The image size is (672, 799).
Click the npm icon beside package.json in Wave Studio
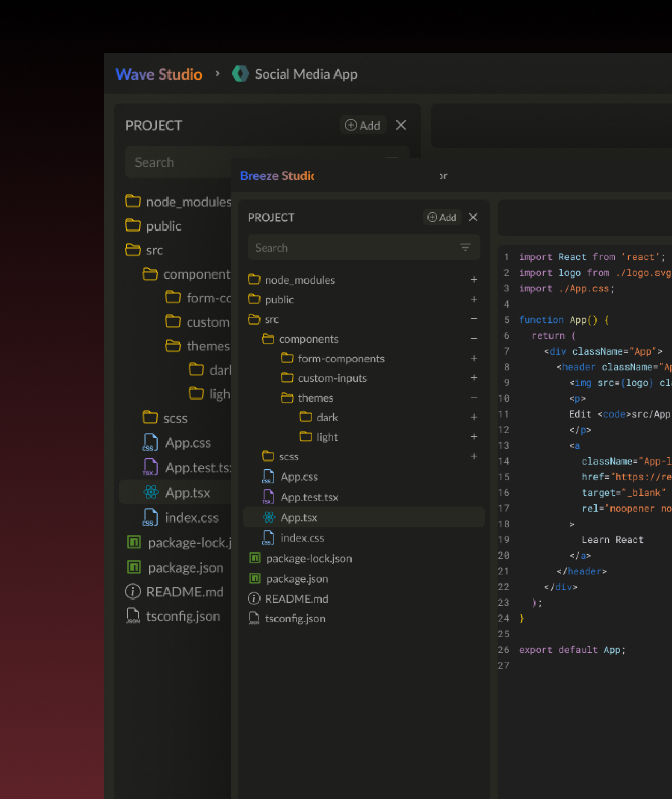[x=133, y=567]
